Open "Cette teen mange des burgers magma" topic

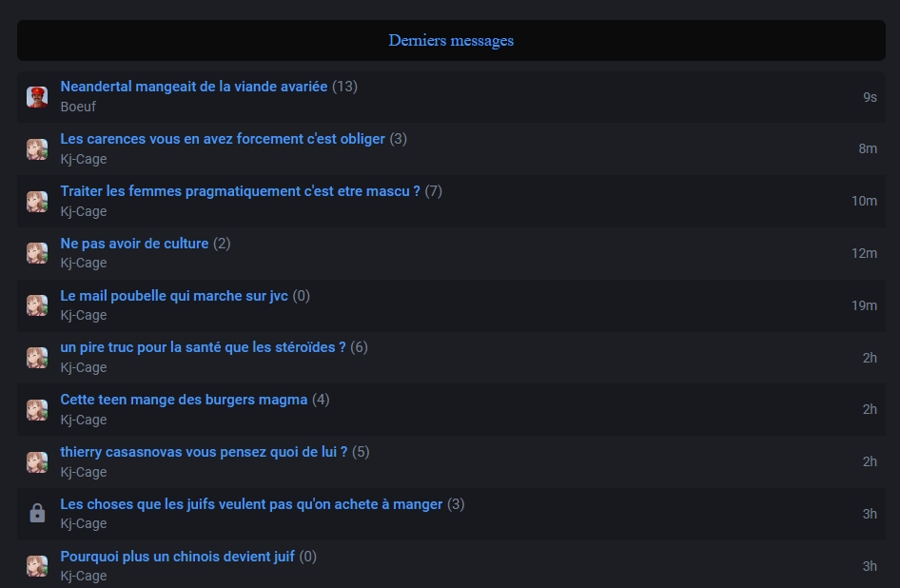coord(184,400)
